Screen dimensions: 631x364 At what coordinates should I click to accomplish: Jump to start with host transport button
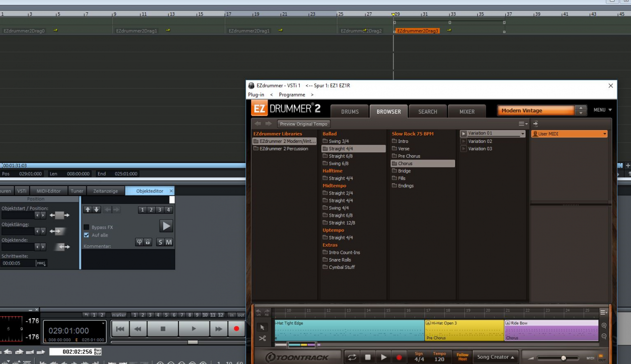[120, 329]
